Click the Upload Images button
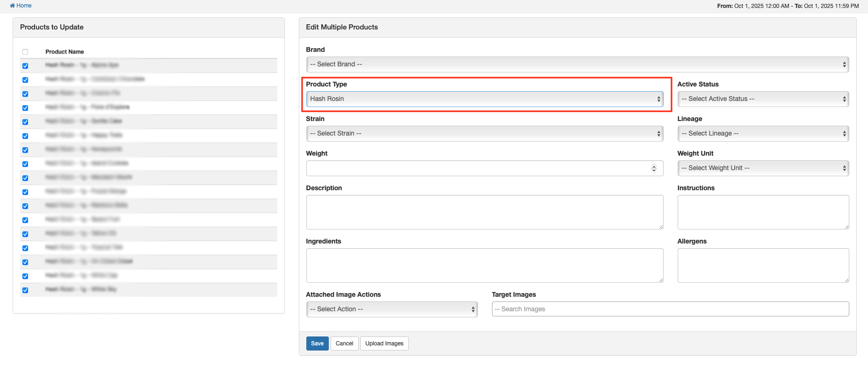 pos(384,344)
